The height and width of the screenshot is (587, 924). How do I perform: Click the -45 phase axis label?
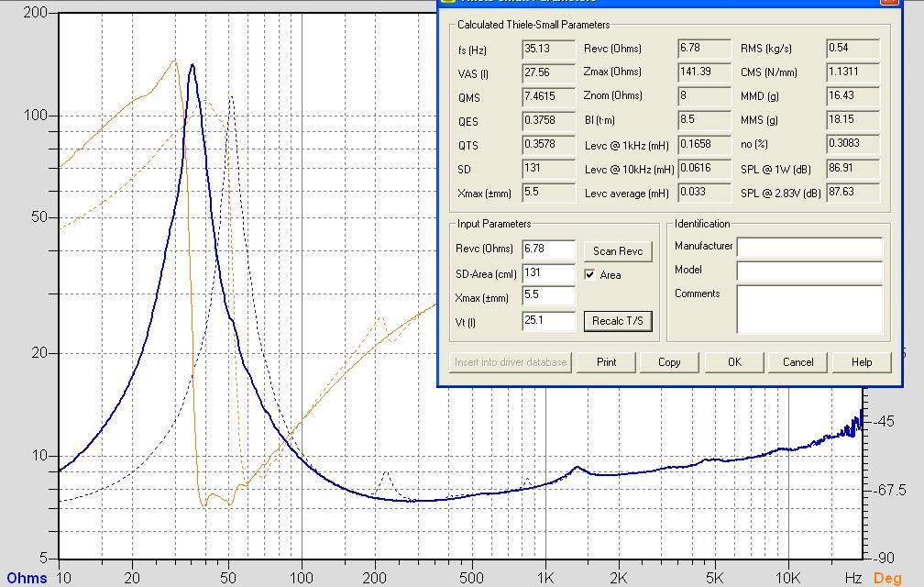(883, 421)
